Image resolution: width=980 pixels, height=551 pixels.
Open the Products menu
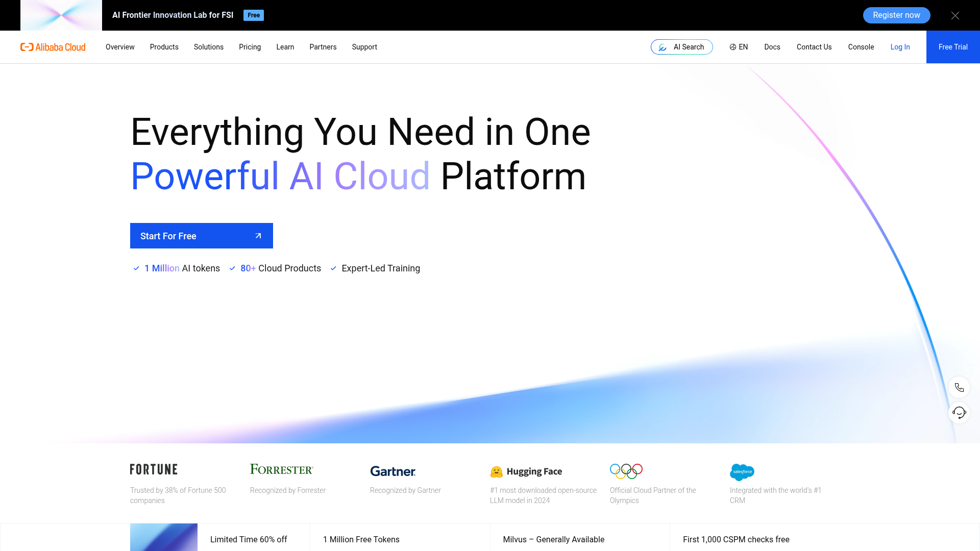point(164,47)
